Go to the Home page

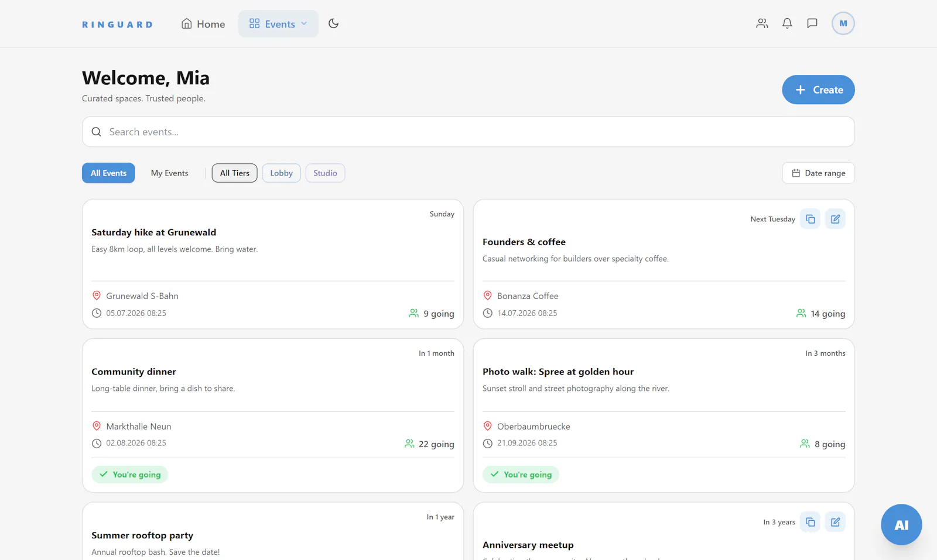pyautogui.click(x=203, y=24)
